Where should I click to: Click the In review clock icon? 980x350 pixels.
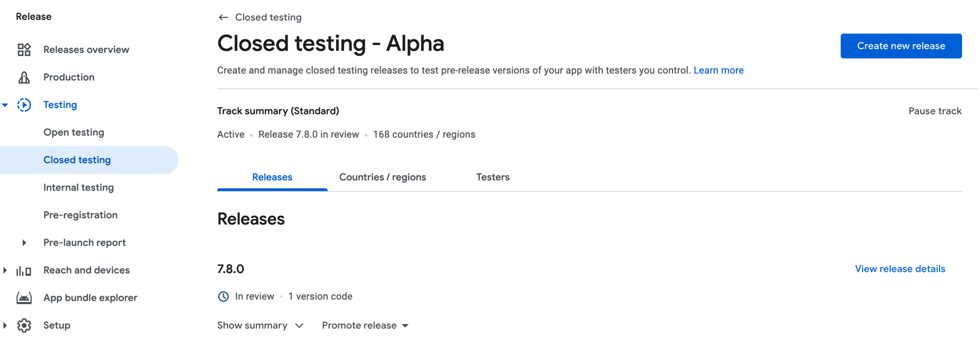pos(223,296)
